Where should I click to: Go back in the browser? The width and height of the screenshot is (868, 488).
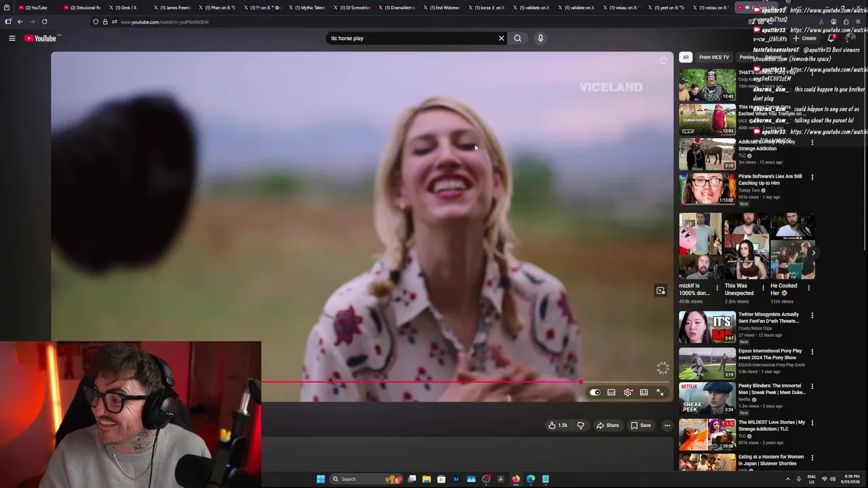(20, 22)
